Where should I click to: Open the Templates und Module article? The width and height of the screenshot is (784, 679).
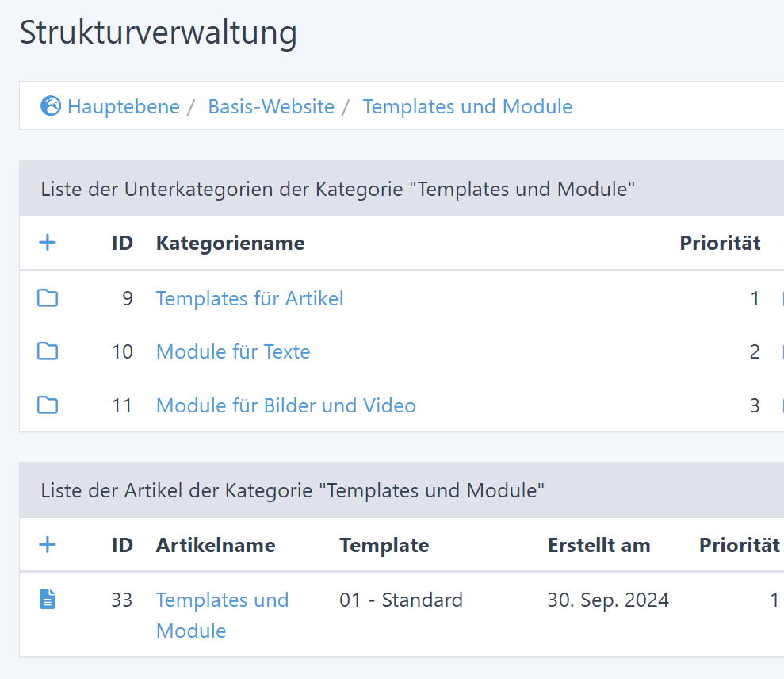tap(222, 600)
